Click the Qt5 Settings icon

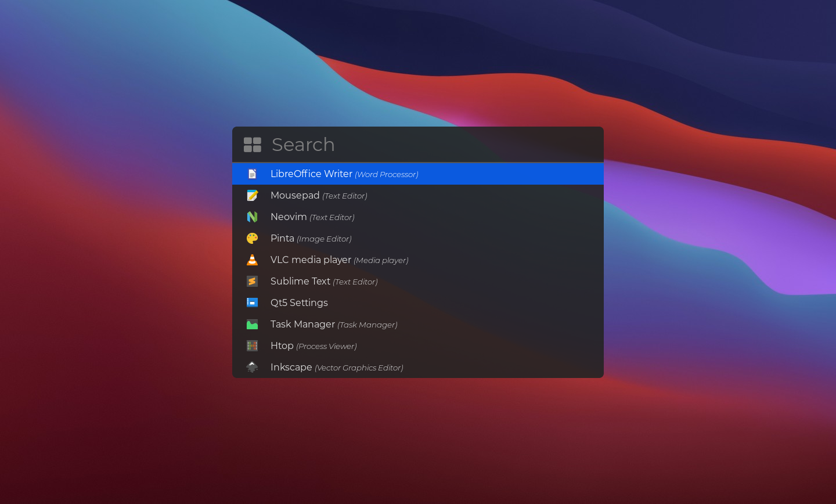(252, 303)
